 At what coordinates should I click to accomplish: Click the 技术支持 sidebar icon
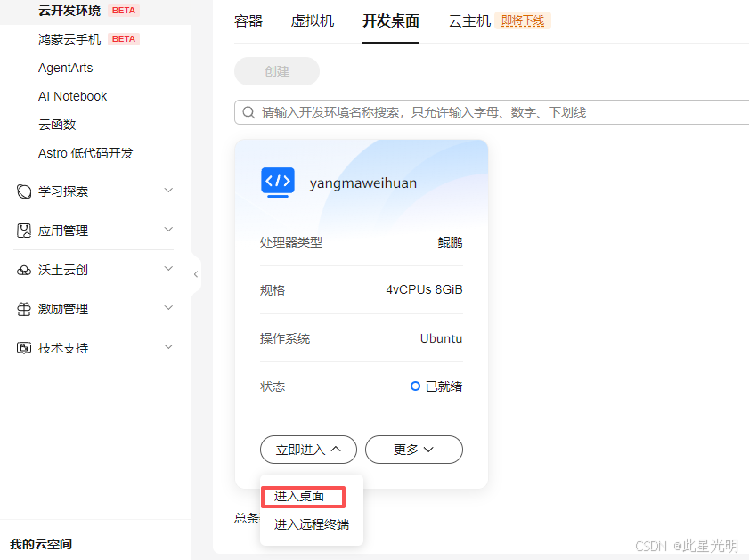24,348
